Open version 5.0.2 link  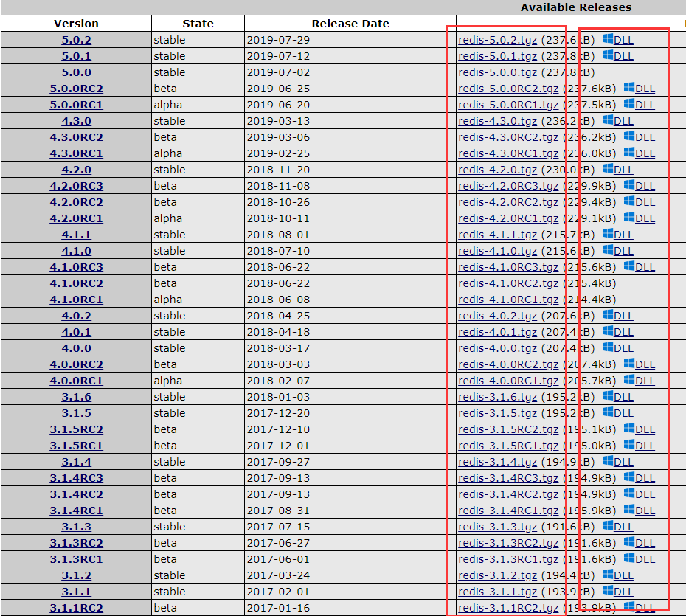[x=76, y=40]
